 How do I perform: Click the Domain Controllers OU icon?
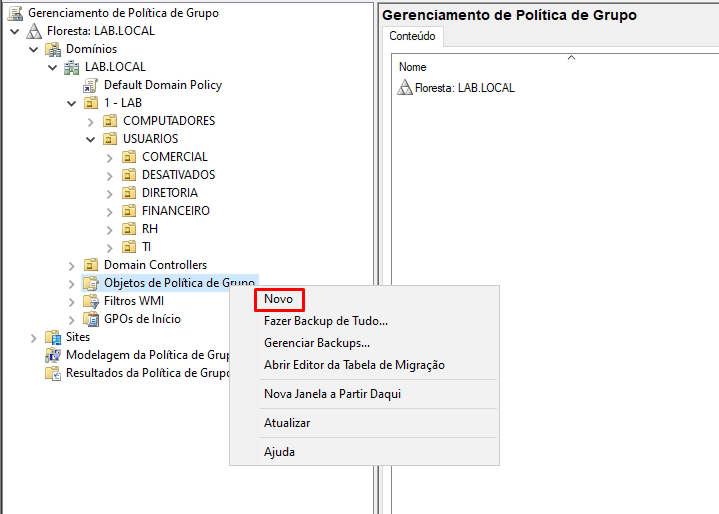[x=91, y=265]
